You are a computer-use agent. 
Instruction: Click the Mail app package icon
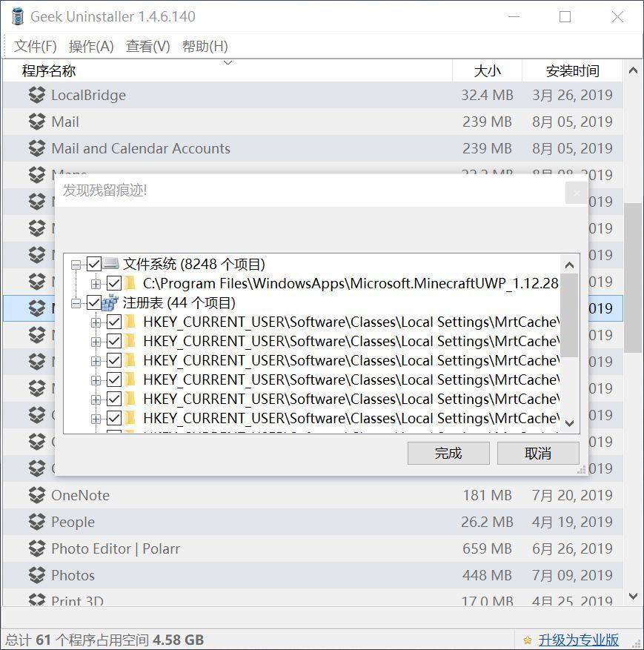(37, 122)
